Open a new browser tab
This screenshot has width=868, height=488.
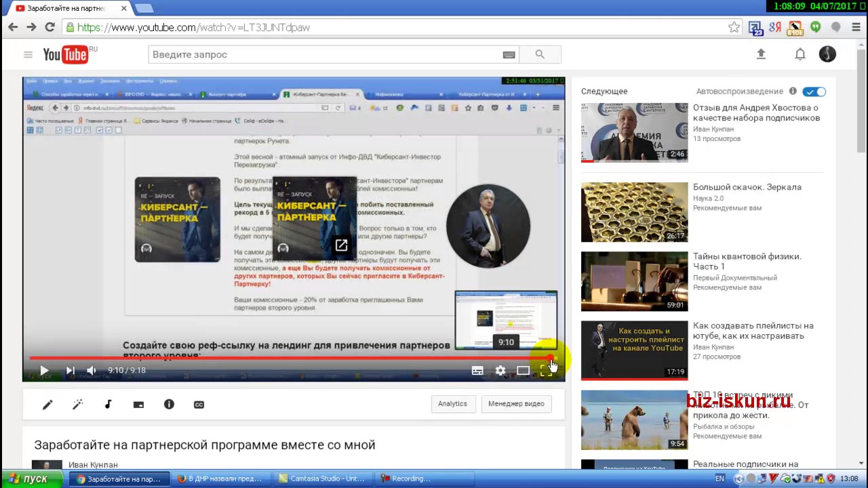[x=144, y=8]
